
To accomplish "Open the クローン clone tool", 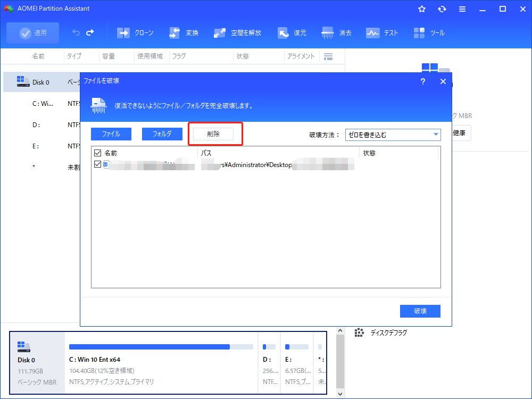I will 135,33.
